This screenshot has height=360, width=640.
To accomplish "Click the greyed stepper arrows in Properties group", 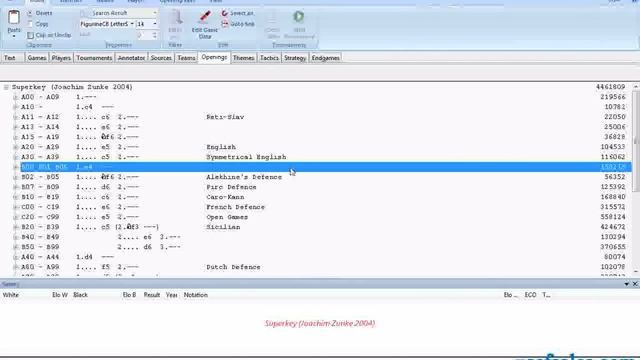I will [x=155, y=36].
